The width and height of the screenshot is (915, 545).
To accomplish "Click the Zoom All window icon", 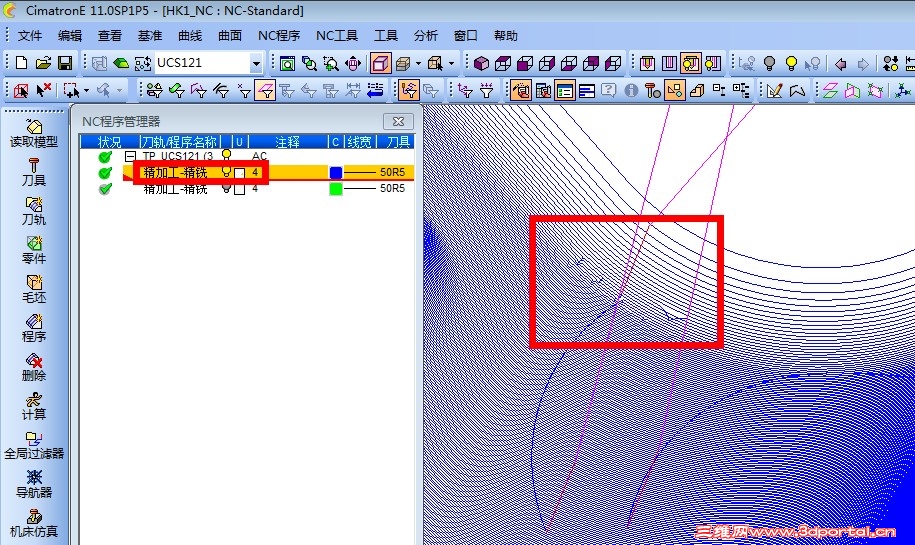I will point(287,63).
